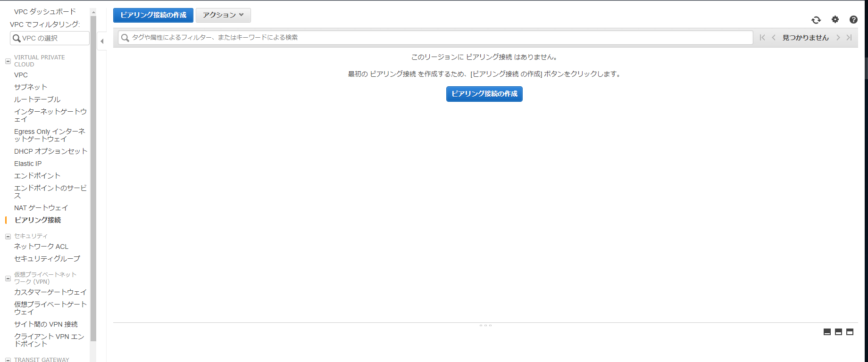Viewport: 868px width, 362px height.
Task: Open ルートテーブル in the sidebar
Action: [x=37, y=99]
